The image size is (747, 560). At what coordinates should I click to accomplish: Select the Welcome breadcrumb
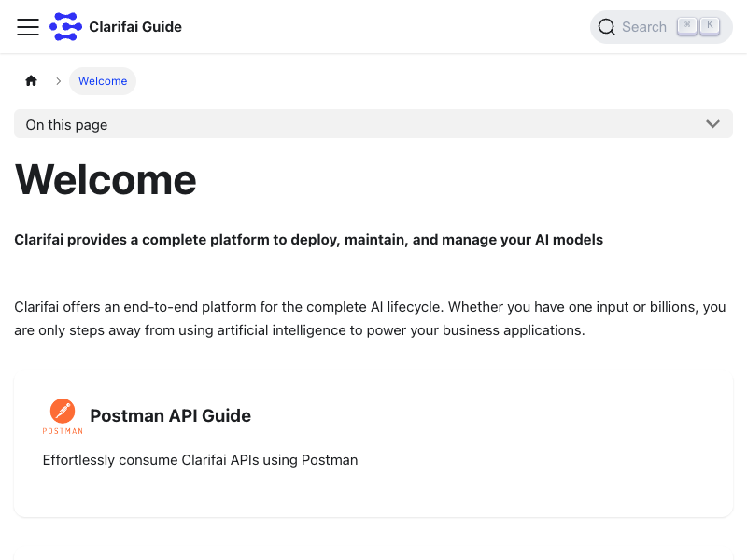(x=103, y=81)
